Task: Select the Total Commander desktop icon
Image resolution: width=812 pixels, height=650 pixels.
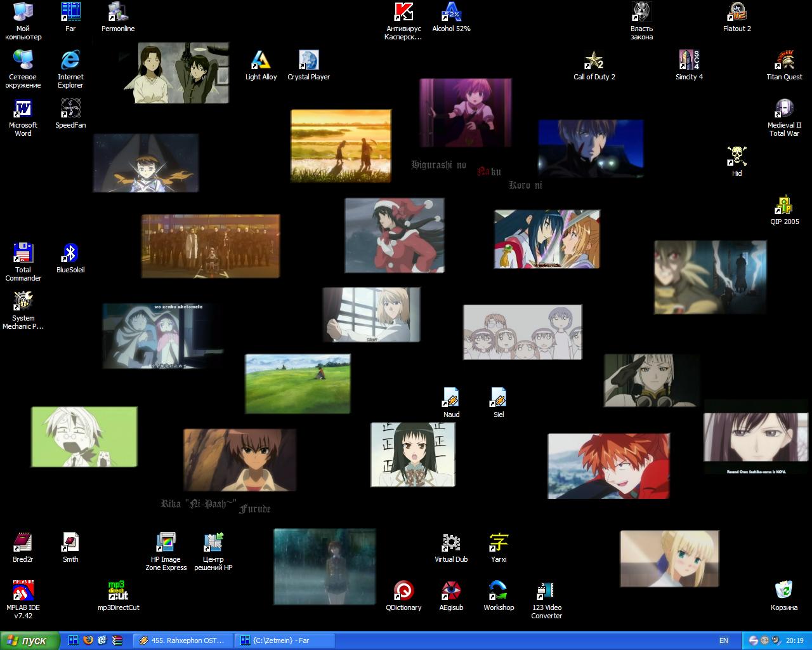Action: (x=23, y=254)
